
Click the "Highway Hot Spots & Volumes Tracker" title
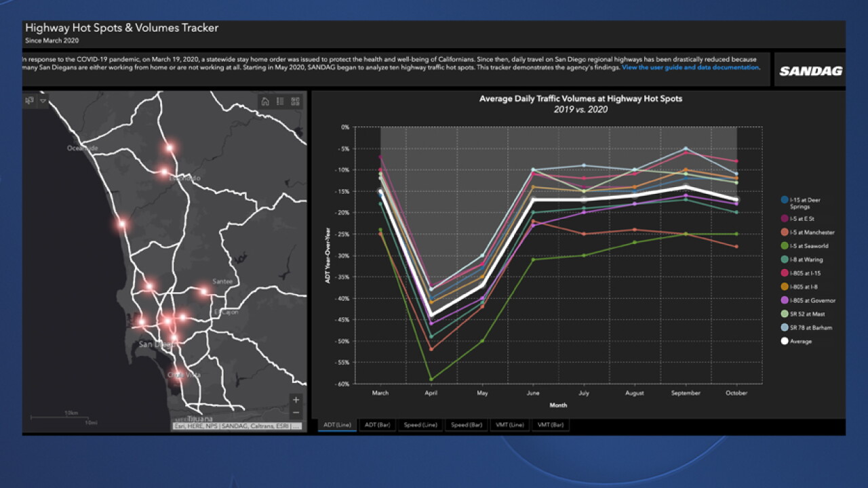coord(122,28)
